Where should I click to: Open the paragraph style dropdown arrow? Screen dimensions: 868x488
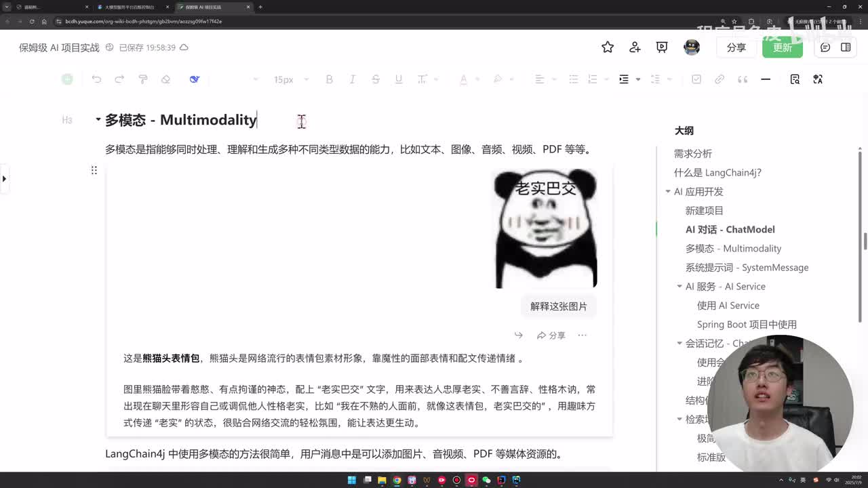256,79
